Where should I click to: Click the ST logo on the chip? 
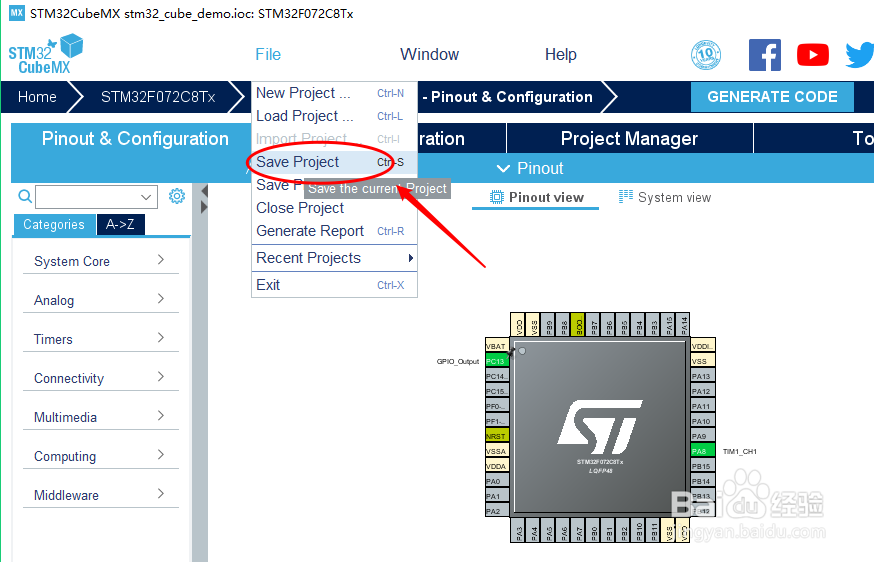point(600,426)
